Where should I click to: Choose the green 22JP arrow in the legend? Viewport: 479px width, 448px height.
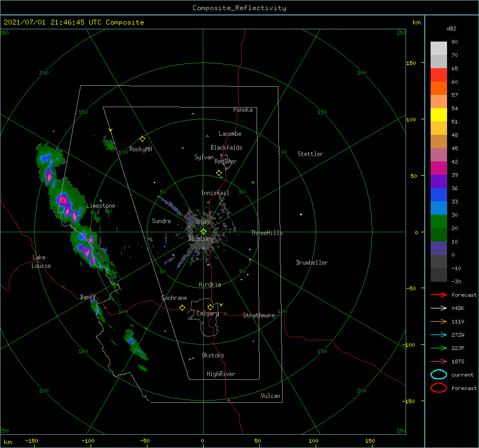(x=439, y=348)
